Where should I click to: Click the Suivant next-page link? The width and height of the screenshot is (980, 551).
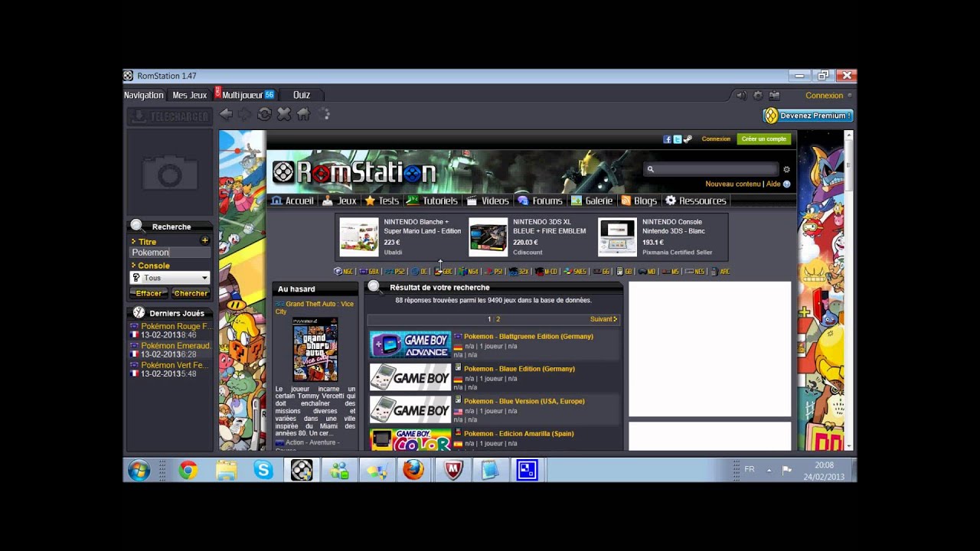click(x=603, y=319)
